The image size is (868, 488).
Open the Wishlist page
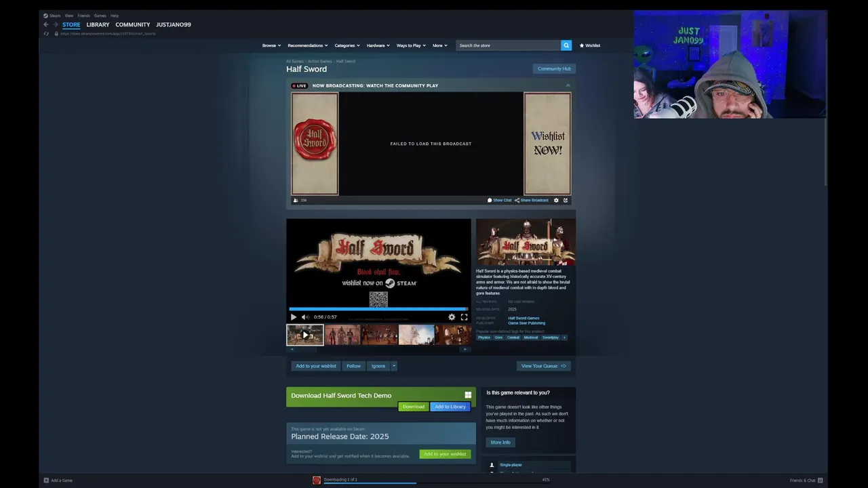click(x=590, y=45)
